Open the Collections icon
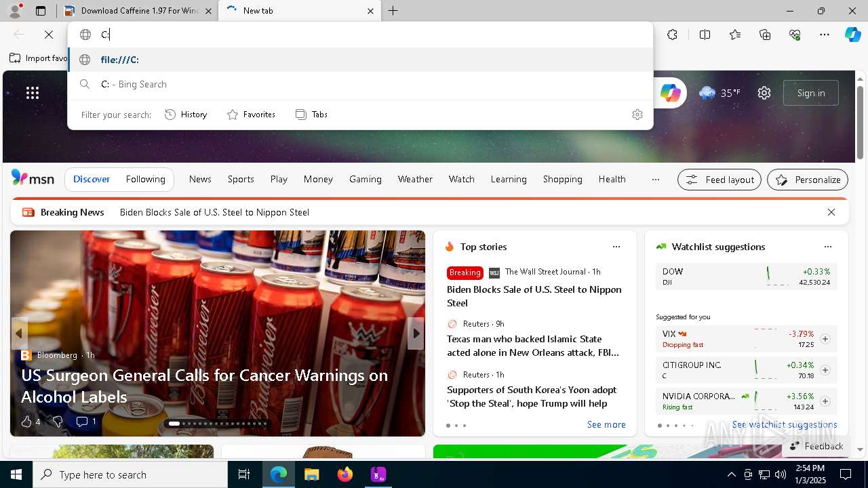 (x=765, y=35)
